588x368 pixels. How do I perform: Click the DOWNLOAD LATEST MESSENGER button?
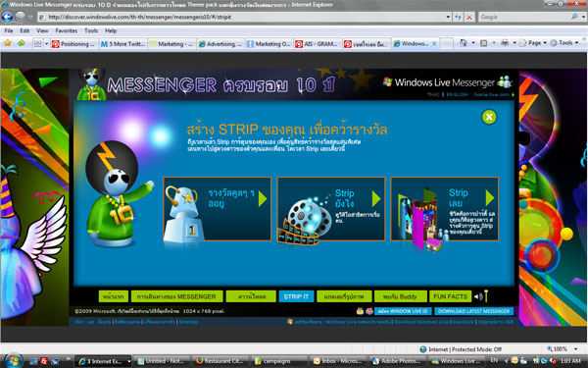point(473,311)
